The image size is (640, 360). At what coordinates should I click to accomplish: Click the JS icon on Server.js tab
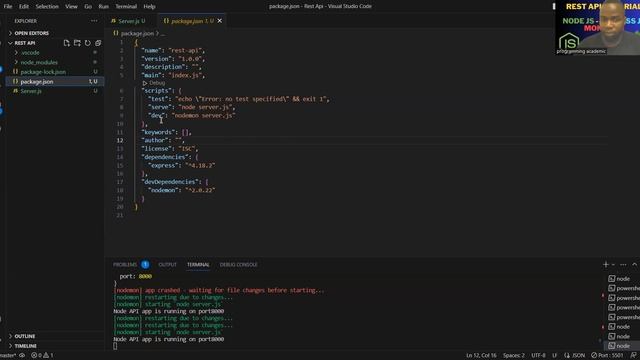tap(113, 21)
